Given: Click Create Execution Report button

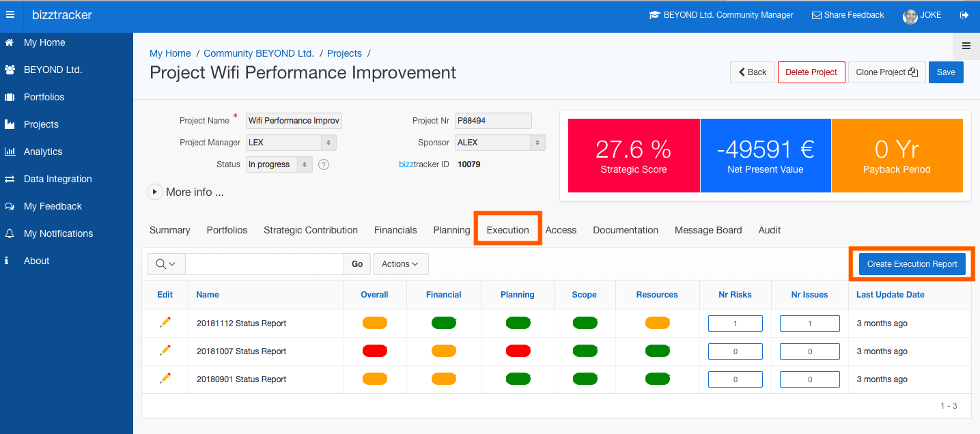Looking at the screenshot, I should (912, 264).
